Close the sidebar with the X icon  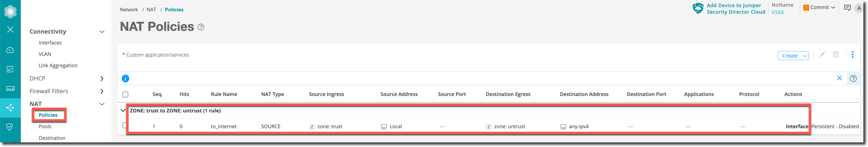point(10,29)
